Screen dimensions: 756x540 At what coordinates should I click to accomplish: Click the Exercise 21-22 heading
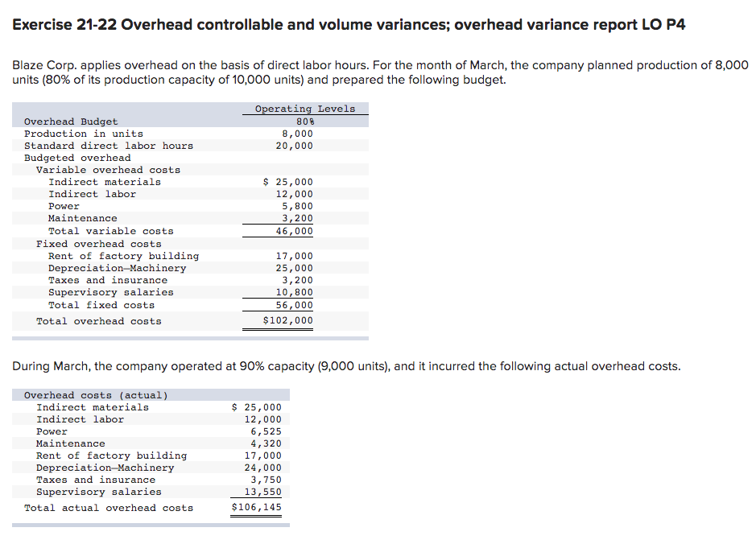click(349, 25)
